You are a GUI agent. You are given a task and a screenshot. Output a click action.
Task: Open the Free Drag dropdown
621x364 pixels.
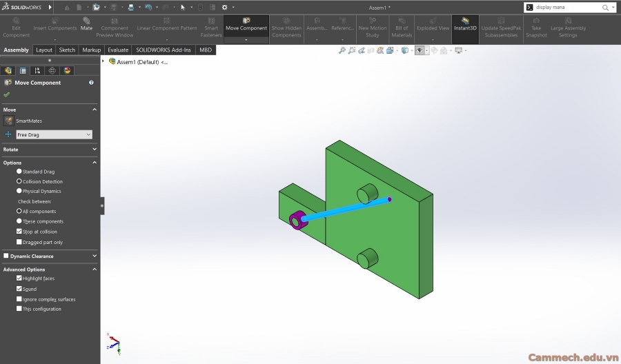click(54, 134)
